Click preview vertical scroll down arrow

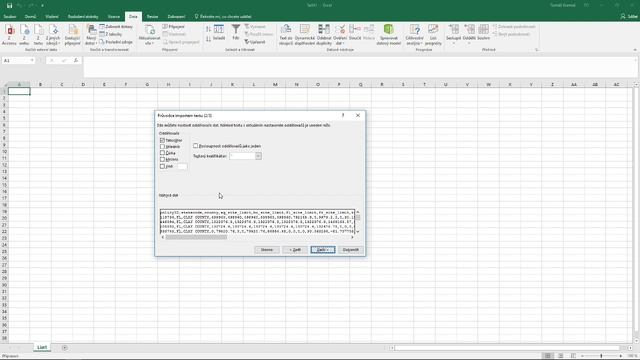[x=358, y=231]
